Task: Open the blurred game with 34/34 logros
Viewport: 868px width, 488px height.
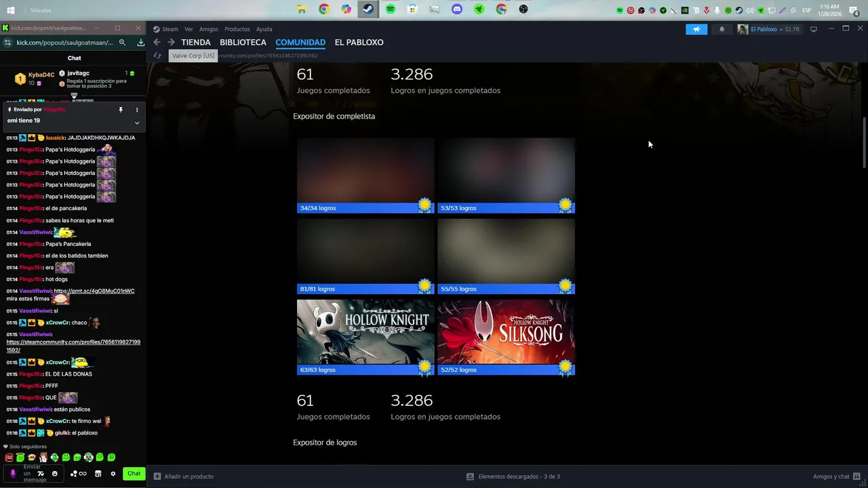Action: (366, 175)
